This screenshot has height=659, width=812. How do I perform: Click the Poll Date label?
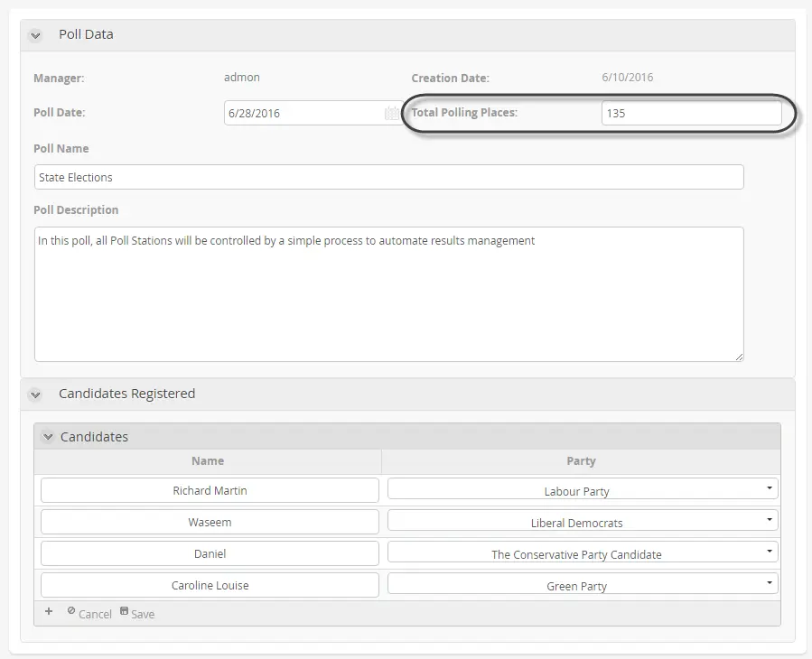coord(59,112)
